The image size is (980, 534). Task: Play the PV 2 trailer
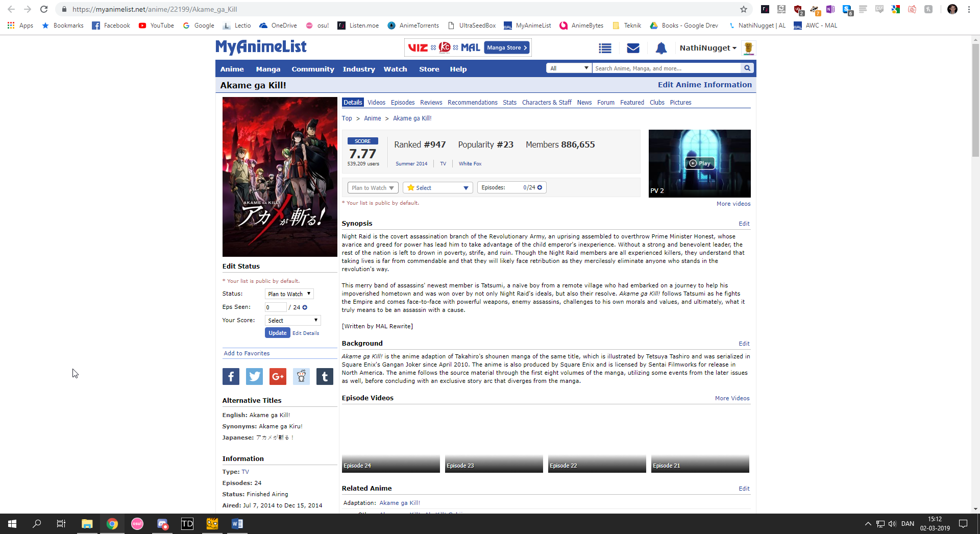700,163
